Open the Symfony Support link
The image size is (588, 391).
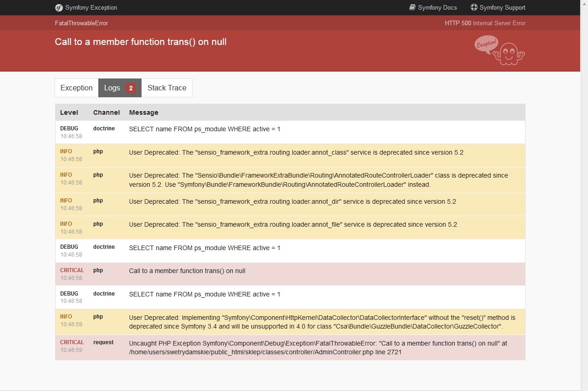(498, 7)
